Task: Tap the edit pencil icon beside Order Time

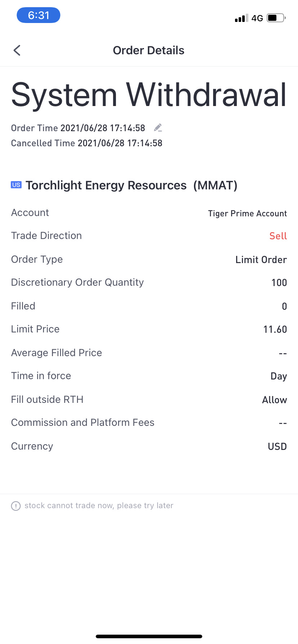Action: [158, 128]
